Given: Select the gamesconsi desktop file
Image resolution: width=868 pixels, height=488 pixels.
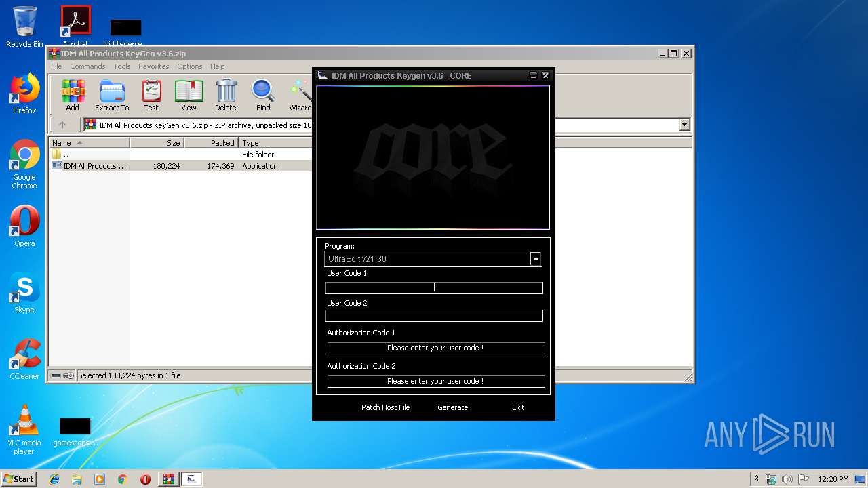Looking at the screenshot, I should 75,433.
